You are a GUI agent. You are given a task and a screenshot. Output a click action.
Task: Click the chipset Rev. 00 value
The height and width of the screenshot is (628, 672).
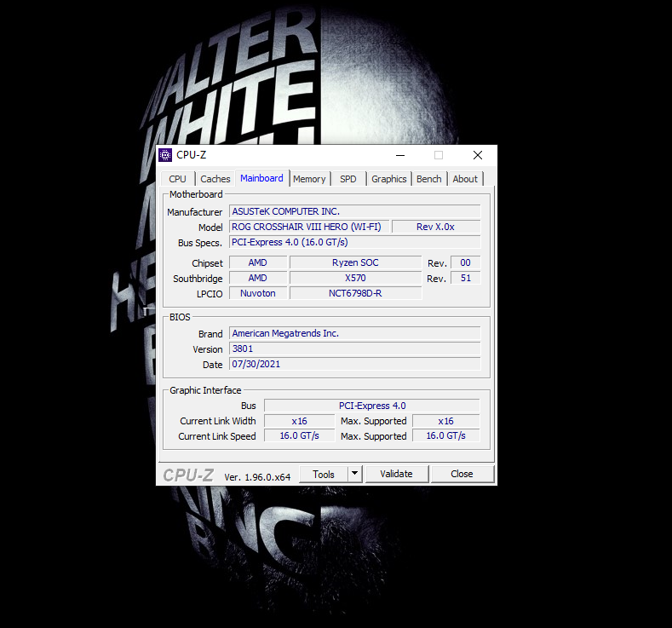(x=465, y=262)
